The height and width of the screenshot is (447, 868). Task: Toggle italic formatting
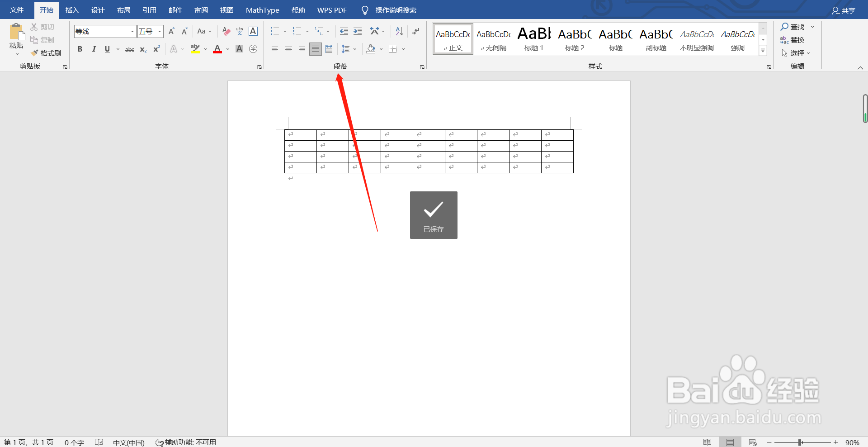click(x=94, y=49)
